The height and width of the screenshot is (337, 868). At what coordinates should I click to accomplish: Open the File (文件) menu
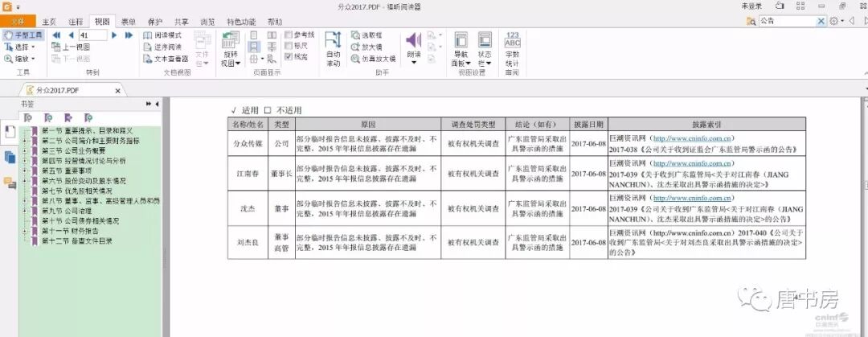click(18, 22)
